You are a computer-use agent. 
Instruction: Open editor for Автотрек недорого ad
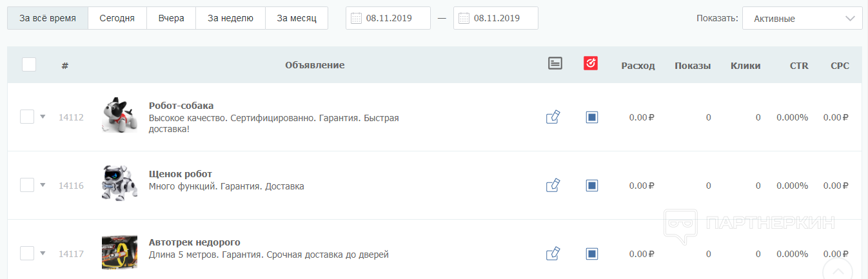tap(553, 254)
